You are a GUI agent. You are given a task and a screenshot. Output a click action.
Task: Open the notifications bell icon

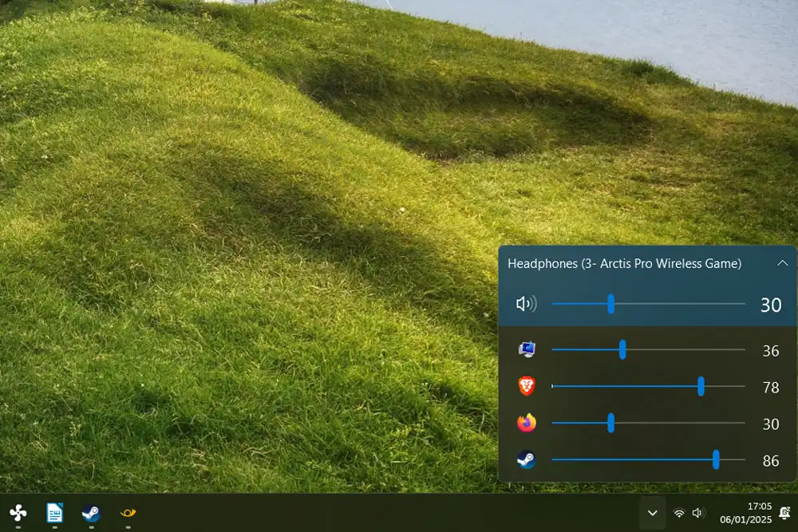(784, 513)
